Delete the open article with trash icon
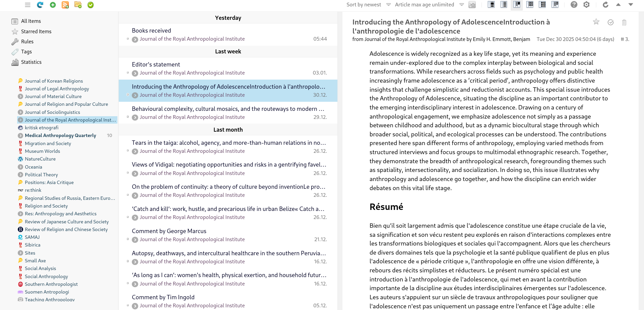The image size is (644, 310). pyautogui.click(x=624, y=23)
